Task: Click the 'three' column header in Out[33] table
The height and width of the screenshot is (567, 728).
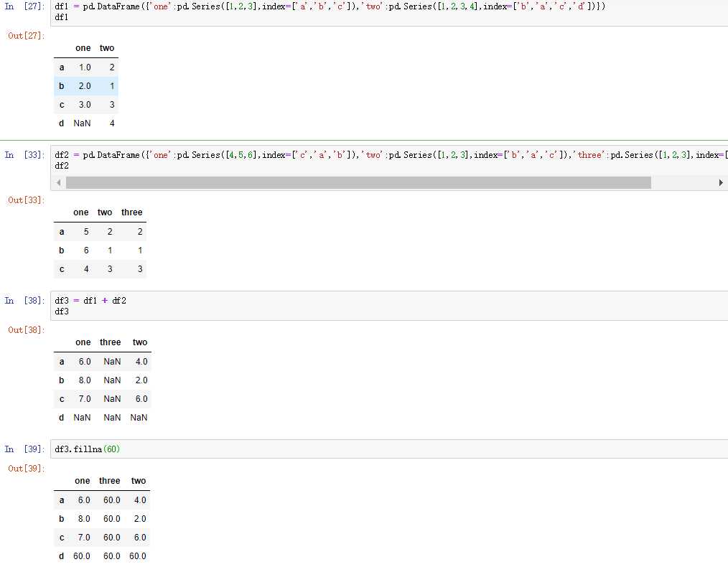Action: point(132,212)
